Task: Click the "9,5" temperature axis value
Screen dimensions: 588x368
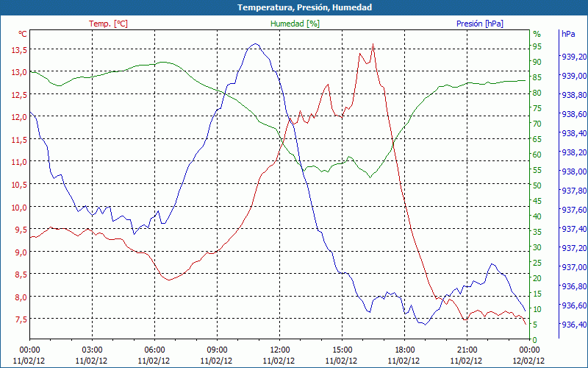Action: click(21, 230)
